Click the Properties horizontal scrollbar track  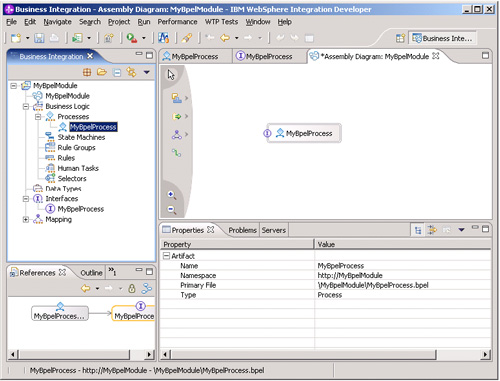(x=458, y=354)
